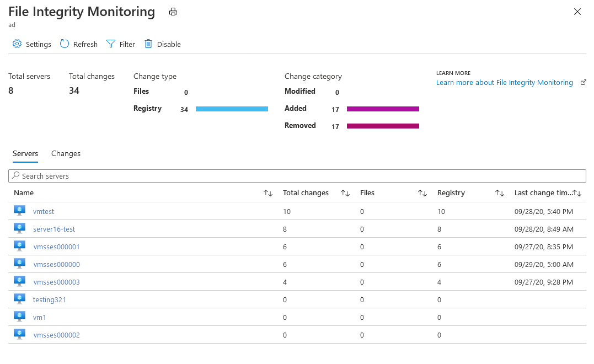This screenshot has height=364, width=594.
Task: Click into the Search servers field
Action: click(297, 176)
